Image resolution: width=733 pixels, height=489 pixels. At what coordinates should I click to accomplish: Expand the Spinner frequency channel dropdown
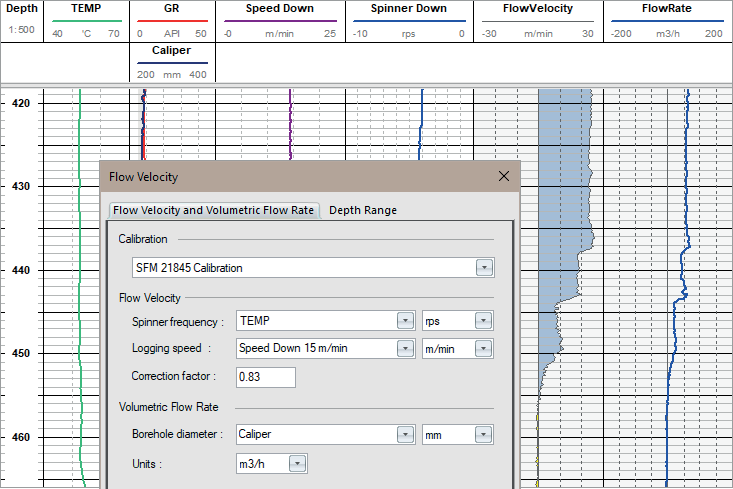pos(405,321)
